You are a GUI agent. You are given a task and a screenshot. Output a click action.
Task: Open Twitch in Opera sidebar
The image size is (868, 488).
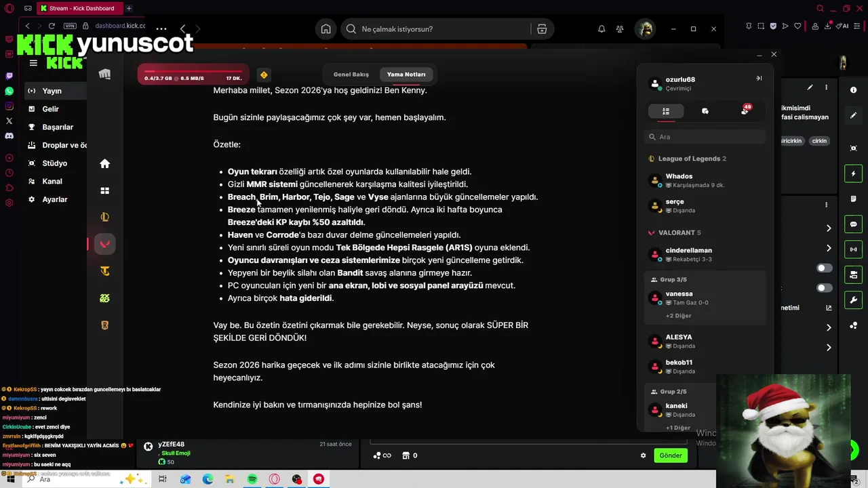coord(9,76)
